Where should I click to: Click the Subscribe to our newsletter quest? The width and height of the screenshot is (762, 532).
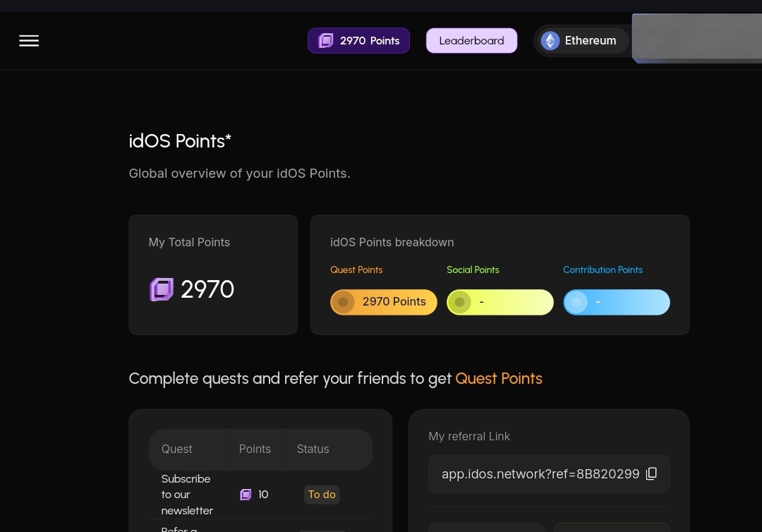[187, 495]
